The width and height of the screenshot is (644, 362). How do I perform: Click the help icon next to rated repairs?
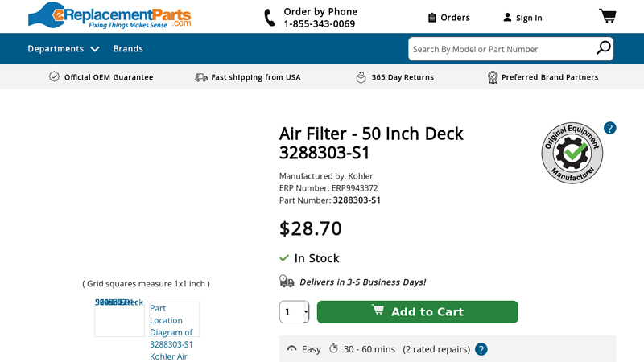[x=481, y=349]
